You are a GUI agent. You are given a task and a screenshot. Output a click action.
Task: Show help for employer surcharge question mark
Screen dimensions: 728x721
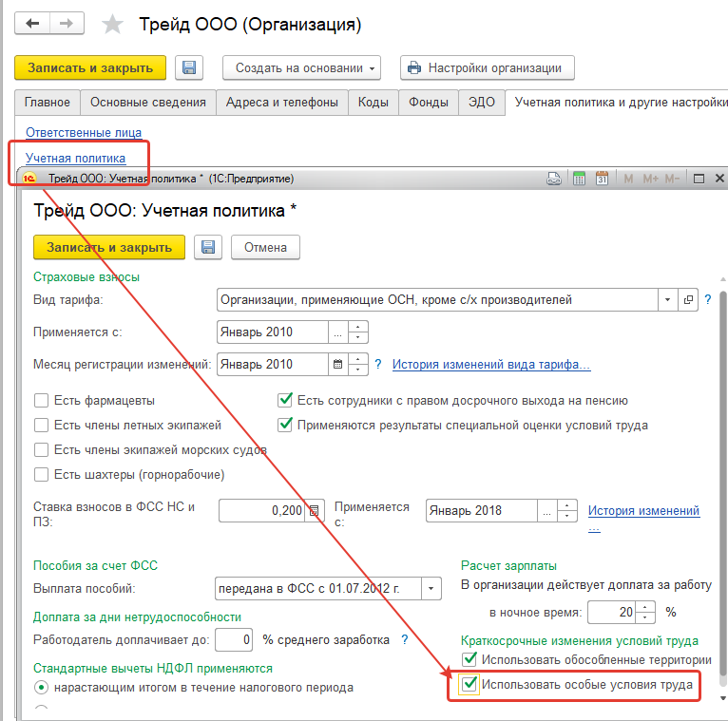pyautogui.click(x=405, y=640)
